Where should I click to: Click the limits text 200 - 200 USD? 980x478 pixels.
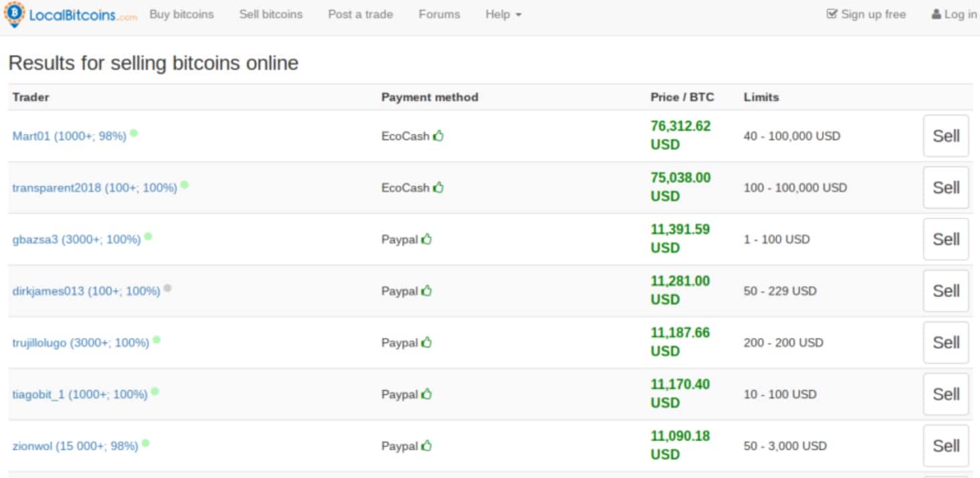tap(783, 343)
